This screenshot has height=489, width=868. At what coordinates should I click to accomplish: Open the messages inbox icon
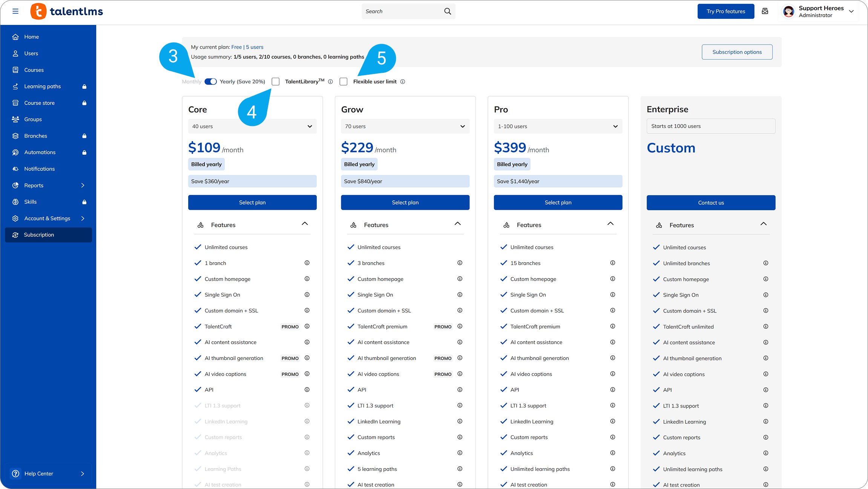tap(765, 11)
